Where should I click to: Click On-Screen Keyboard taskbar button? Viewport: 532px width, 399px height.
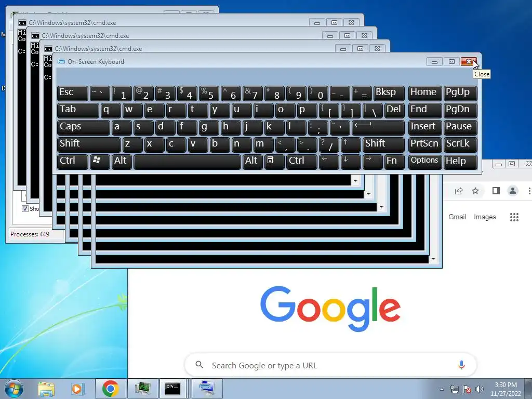207,389
